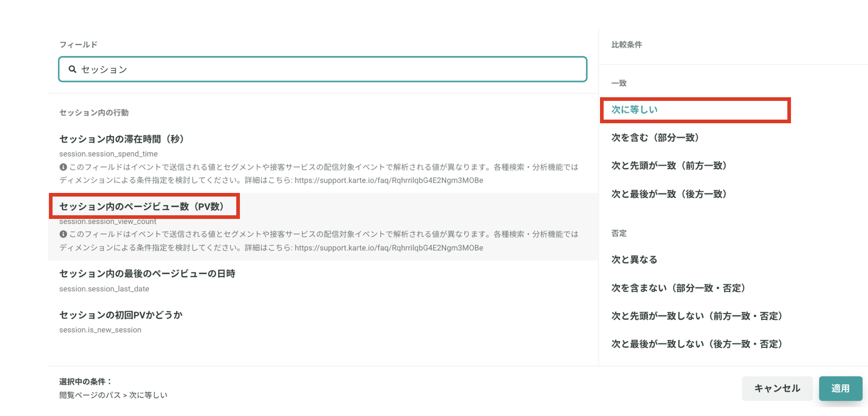Click session.session_view_count text
The width and height of the screenshot is (868, 416).
108,222
